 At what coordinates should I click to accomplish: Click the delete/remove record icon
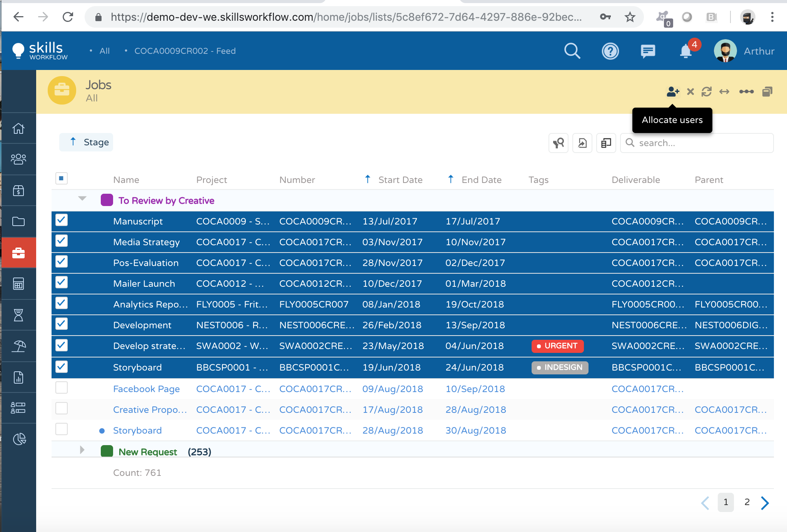pos(690,91)
